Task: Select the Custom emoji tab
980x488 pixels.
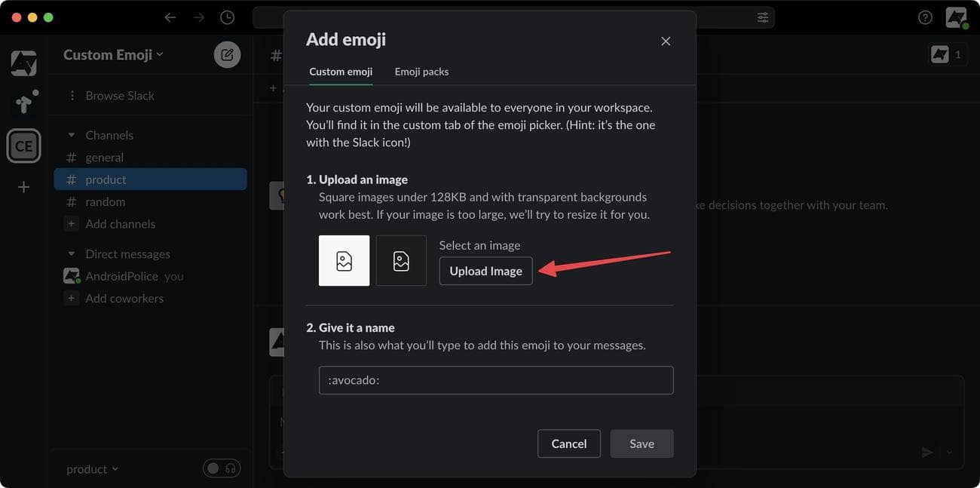Action: pos(341,72)
